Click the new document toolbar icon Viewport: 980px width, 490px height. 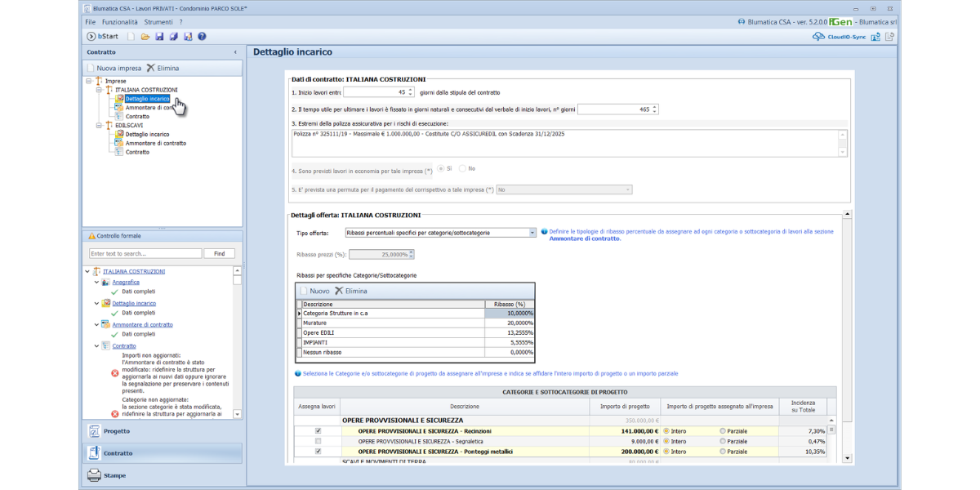pyautogui.click(x=131, y=37)
